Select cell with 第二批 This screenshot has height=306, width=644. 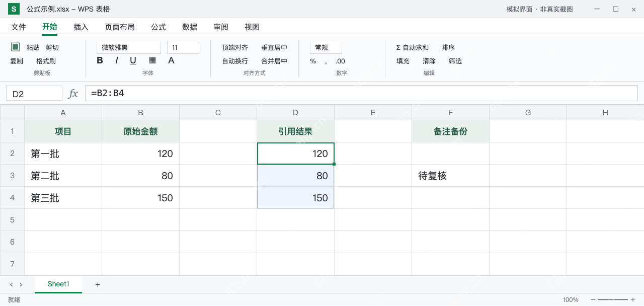63,176
